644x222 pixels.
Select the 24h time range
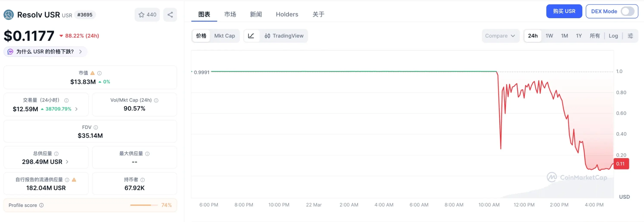click(533, 36)
